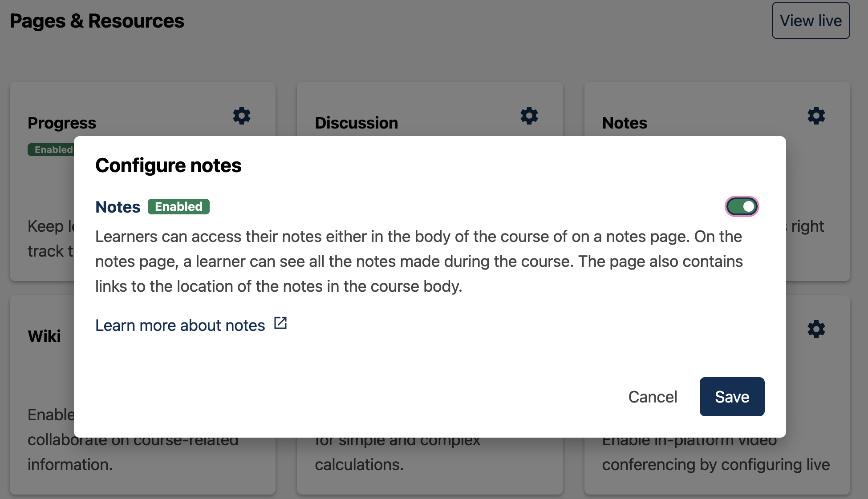Click the Notes card gear icon
Screen dimensions: 868x499
pyautogui.click(x=816, y=116)
